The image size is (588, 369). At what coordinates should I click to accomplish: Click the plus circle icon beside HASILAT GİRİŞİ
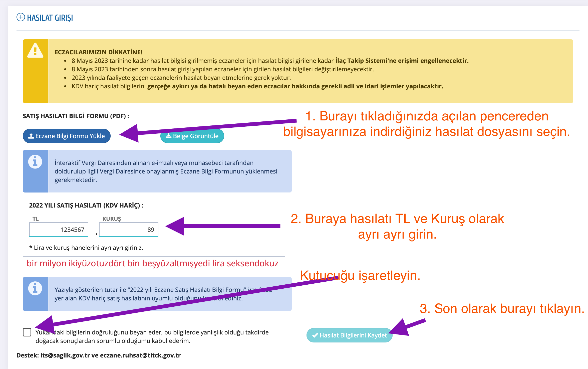tap(21, 17)
